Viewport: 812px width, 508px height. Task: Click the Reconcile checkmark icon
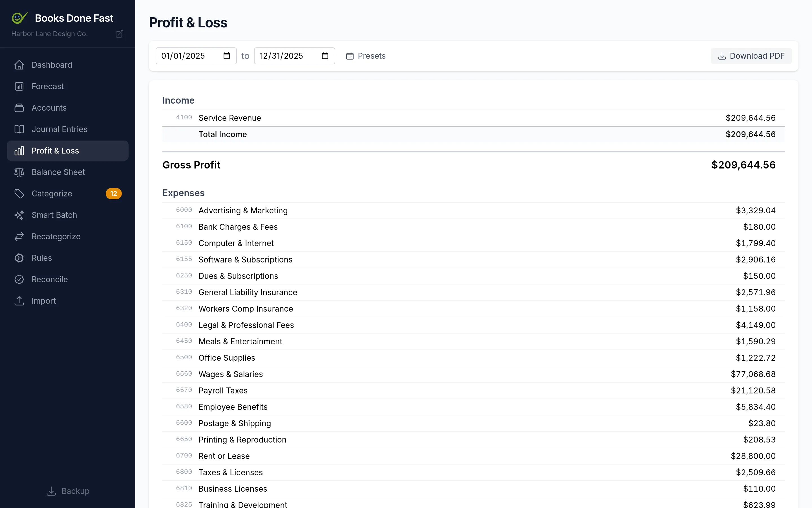pyautogui.click(x=19, y=279)
